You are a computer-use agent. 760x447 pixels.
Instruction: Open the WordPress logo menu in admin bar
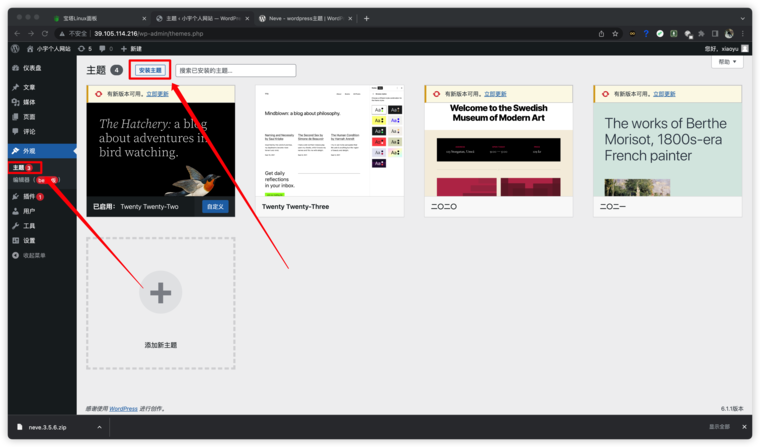(x=15, y=48)
